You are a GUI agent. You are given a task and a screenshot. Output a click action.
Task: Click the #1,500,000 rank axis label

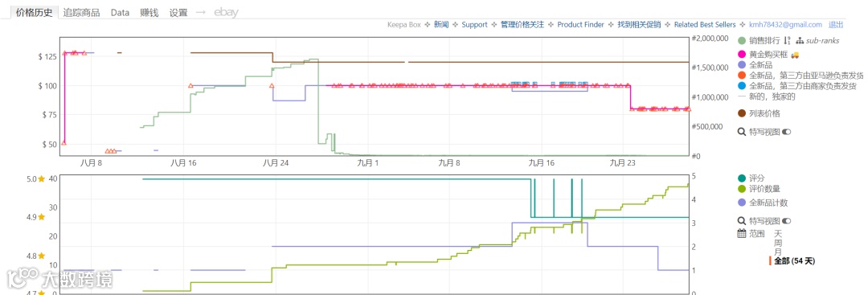(710, 68)
